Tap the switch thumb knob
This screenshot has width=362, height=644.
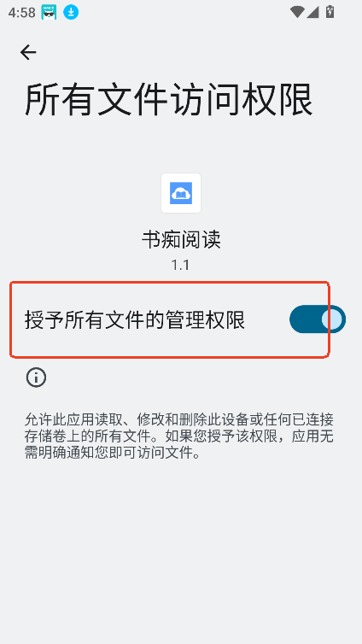tap(331, 319)
